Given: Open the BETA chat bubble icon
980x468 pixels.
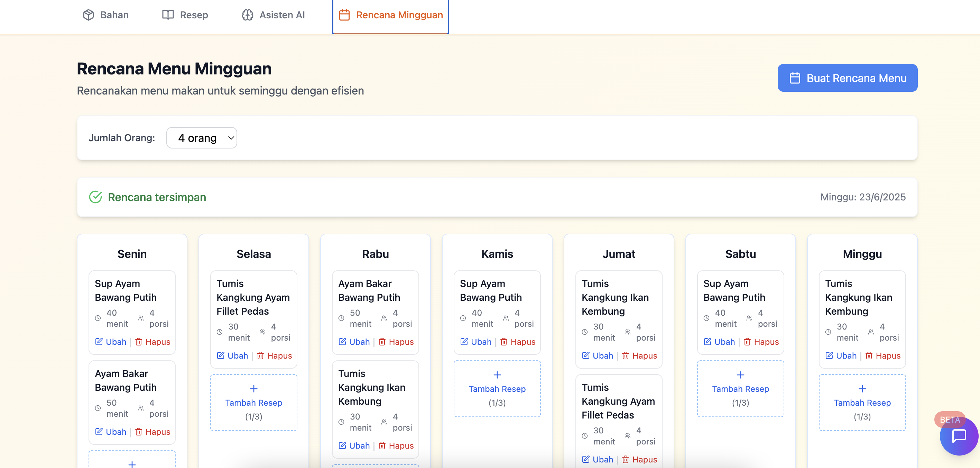Looking at the screenshot, I should 959,436.
